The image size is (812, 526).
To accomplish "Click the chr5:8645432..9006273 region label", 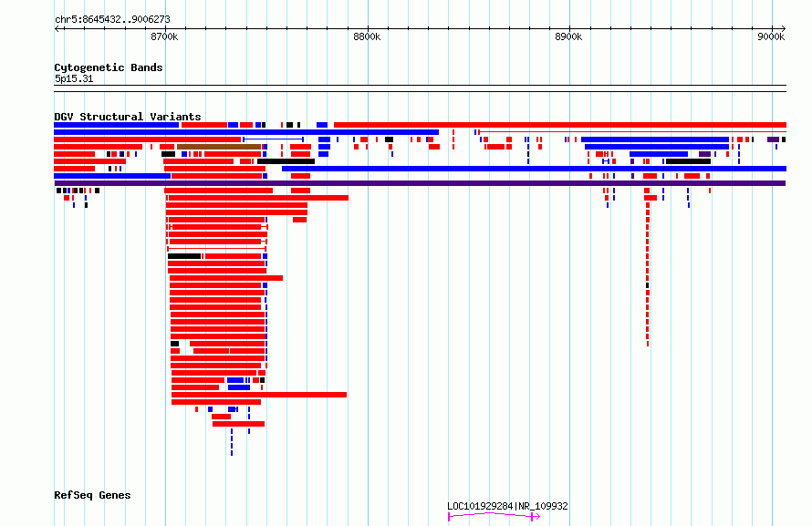I will point(112,19).
